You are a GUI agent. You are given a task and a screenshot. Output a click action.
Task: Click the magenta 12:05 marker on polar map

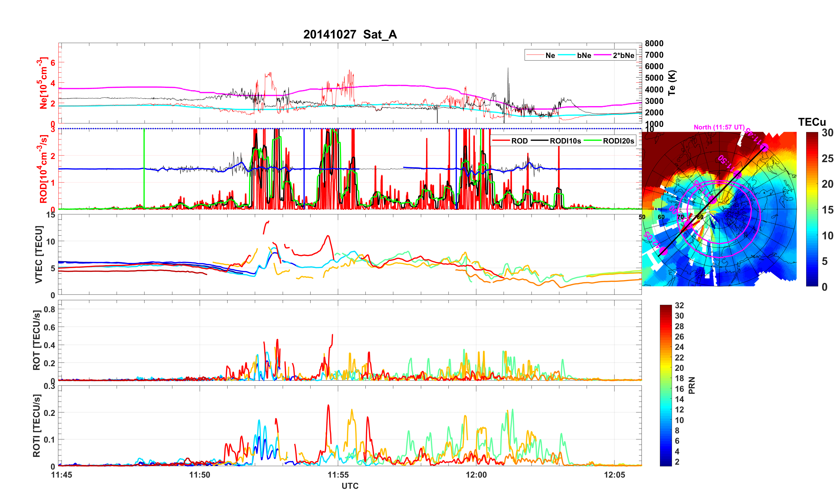(663, 252)
